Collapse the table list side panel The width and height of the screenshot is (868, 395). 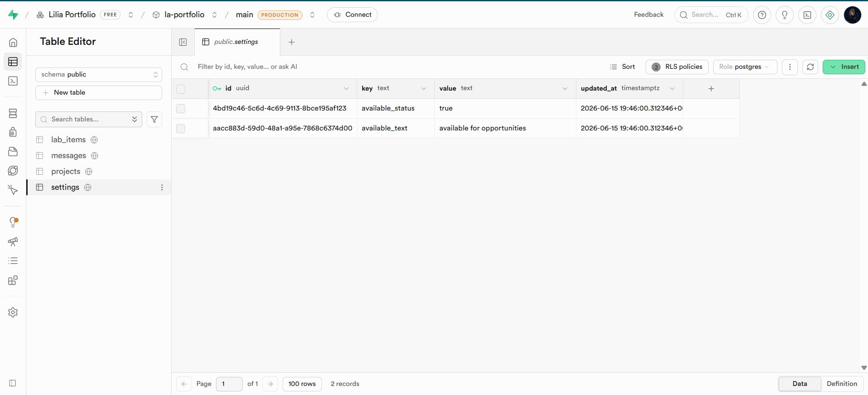click(183, 42)
